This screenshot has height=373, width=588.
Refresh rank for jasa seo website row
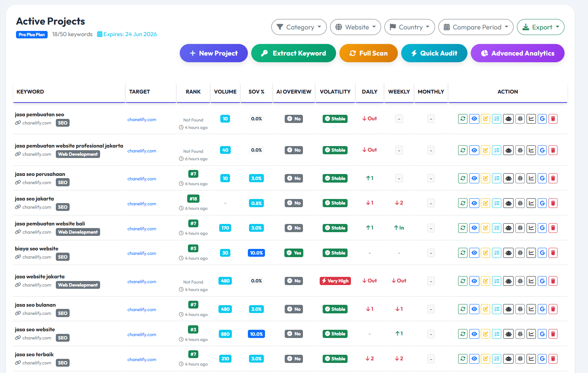(463, 334)
